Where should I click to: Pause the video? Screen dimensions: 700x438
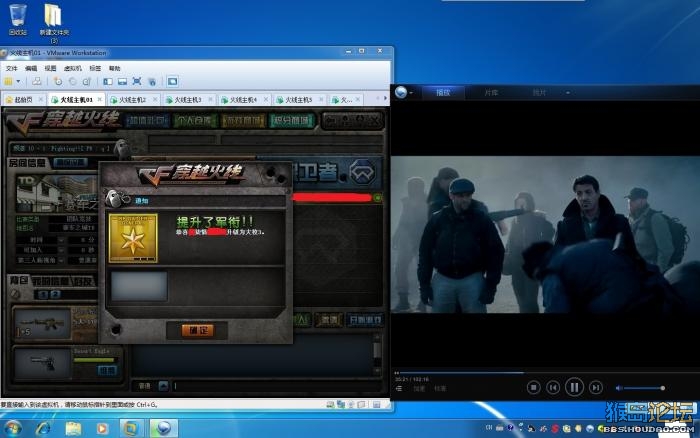(574, 387)
